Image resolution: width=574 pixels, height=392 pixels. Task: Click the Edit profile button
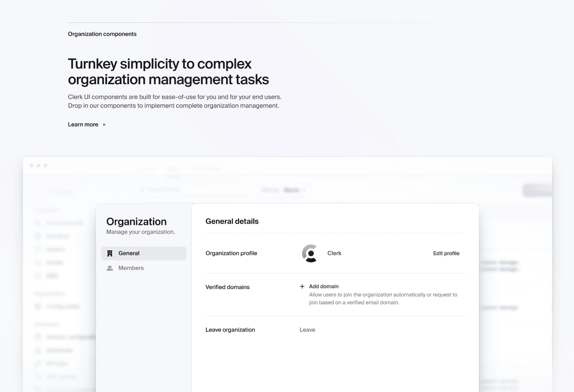tap(446, 253)
